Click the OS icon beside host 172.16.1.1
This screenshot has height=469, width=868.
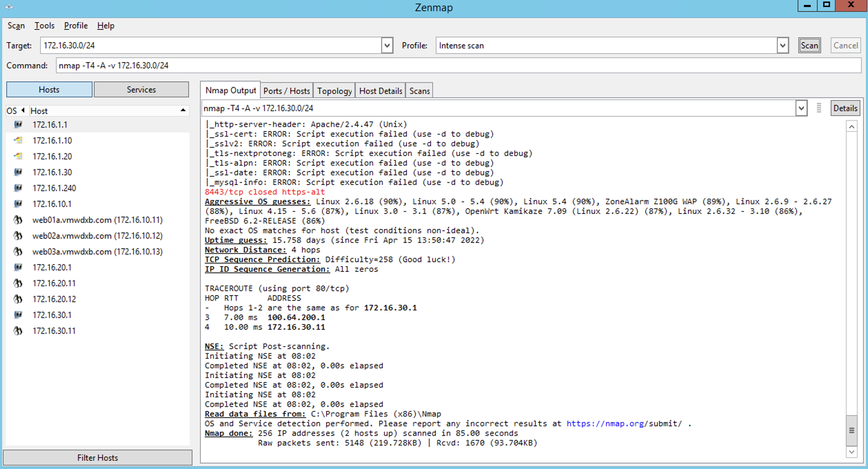[18, 124]
